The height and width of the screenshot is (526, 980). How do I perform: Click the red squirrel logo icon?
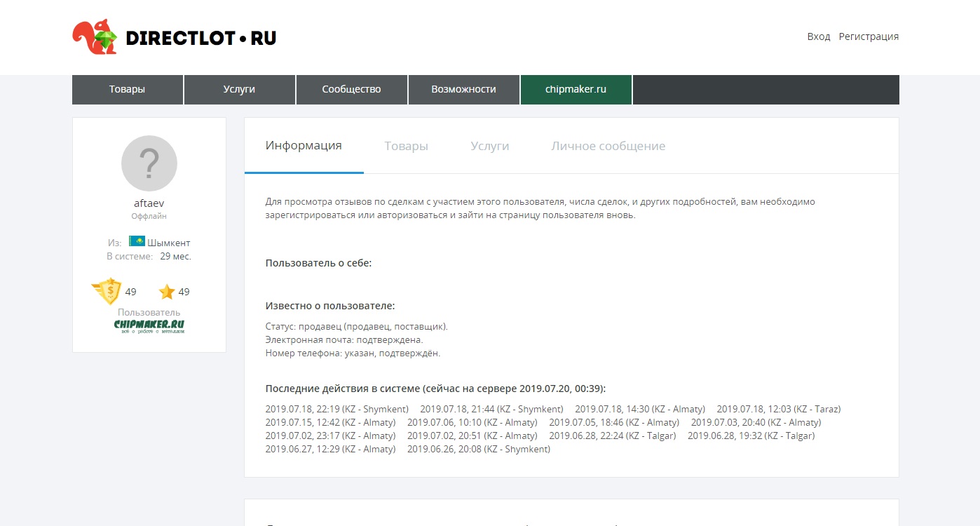point(95,37)
